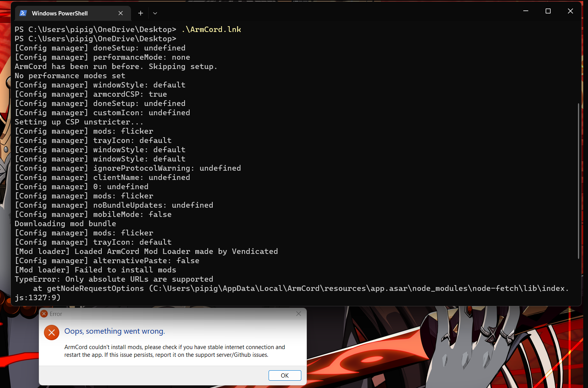Click the ArmCord.lnk command in the terminal

[x=211, y=29]
